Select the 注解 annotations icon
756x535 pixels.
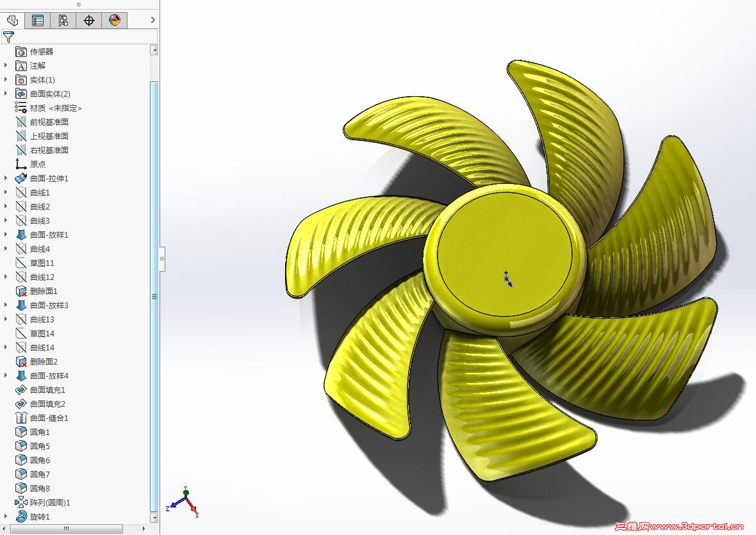tap(21, 65)
